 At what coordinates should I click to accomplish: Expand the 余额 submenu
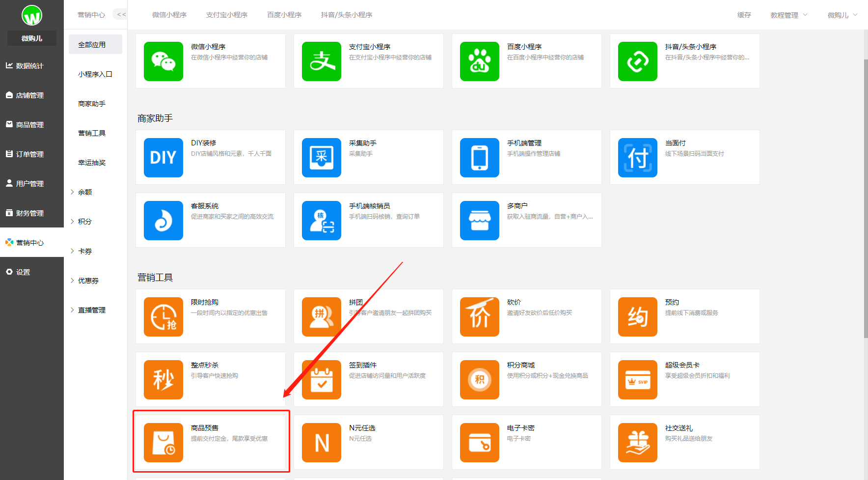point(84,192)
